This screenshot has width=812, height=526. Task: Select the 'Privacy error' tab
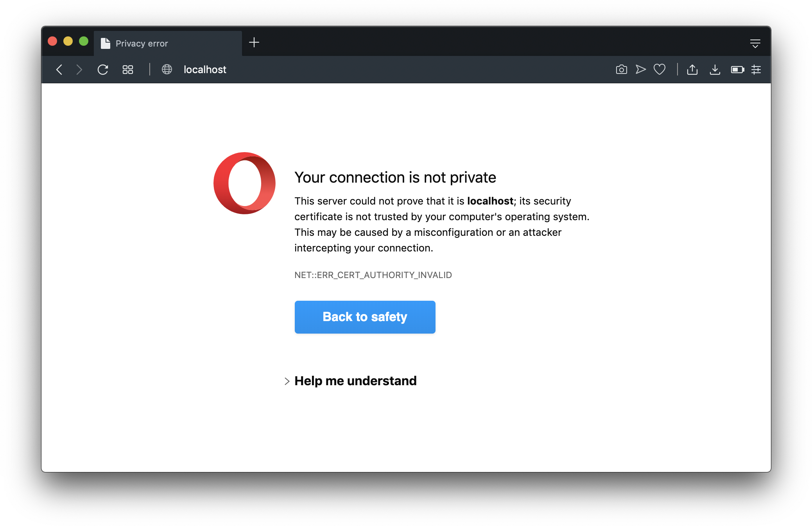pos(168,43)
